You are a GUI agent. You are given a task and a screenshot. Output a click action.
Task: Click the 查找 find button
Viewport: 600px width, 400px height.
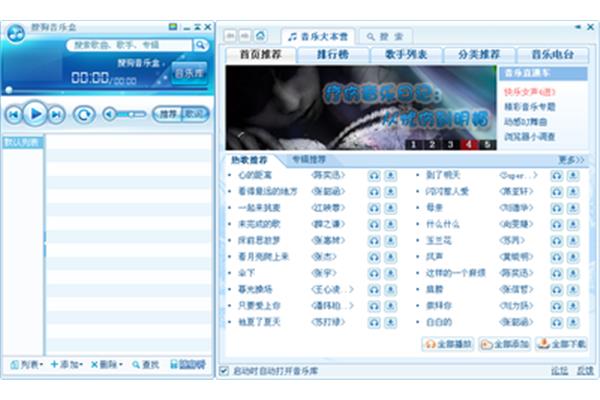coord(145,365)
